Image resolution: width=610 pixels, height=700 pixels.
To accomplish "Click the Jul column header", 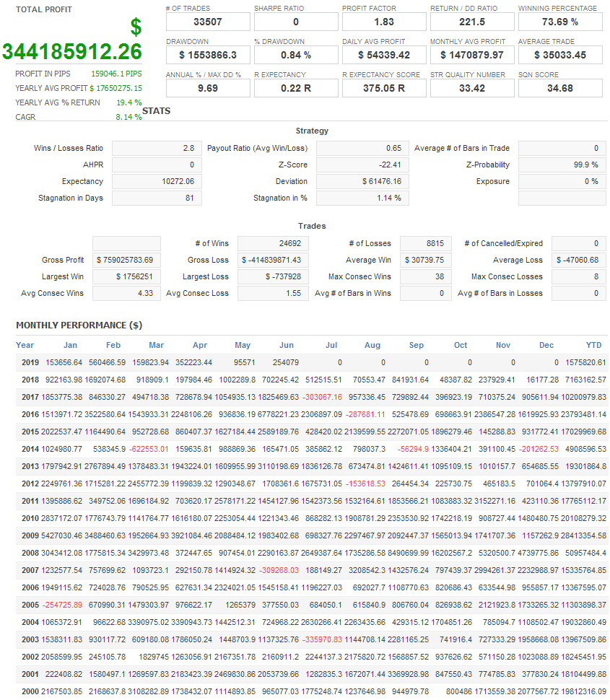I will (x=331, y=345).
